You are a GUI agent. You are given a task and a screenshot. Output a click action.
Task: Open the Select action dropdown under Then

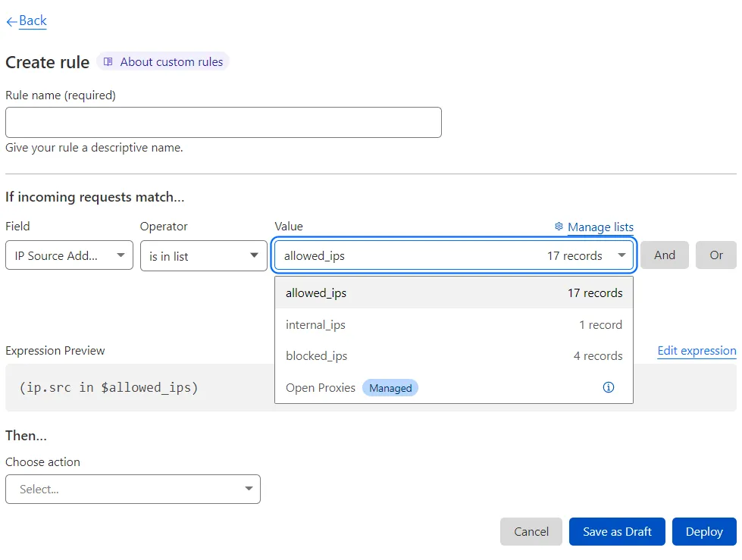click(133, 489)
